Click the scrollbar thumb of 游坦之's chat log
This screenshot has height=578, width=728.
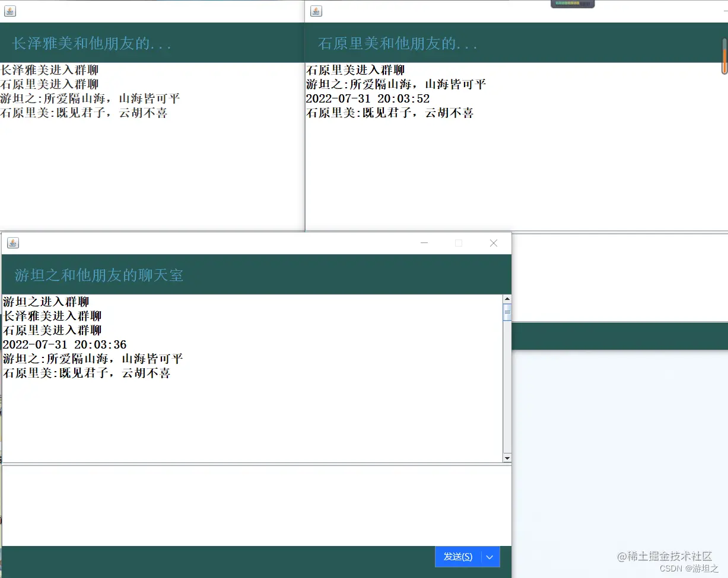(507, 311)
